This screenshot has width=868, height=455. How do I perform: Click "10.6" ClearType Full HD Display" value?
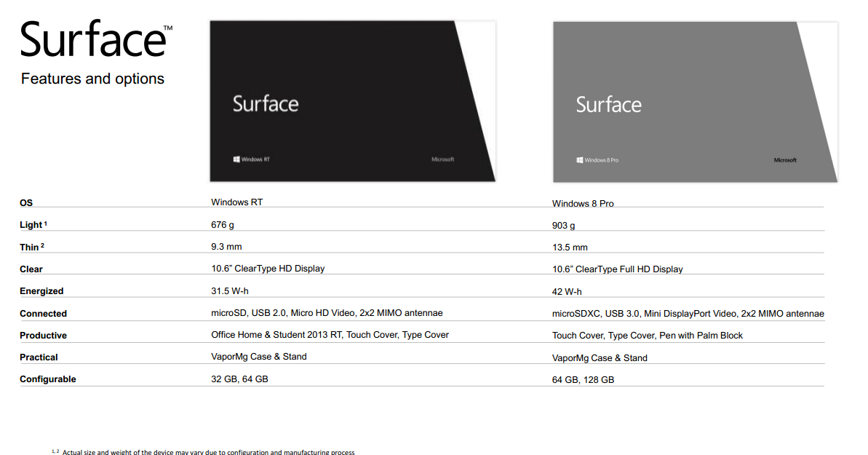pyautogui.click(x=617, y=269)
